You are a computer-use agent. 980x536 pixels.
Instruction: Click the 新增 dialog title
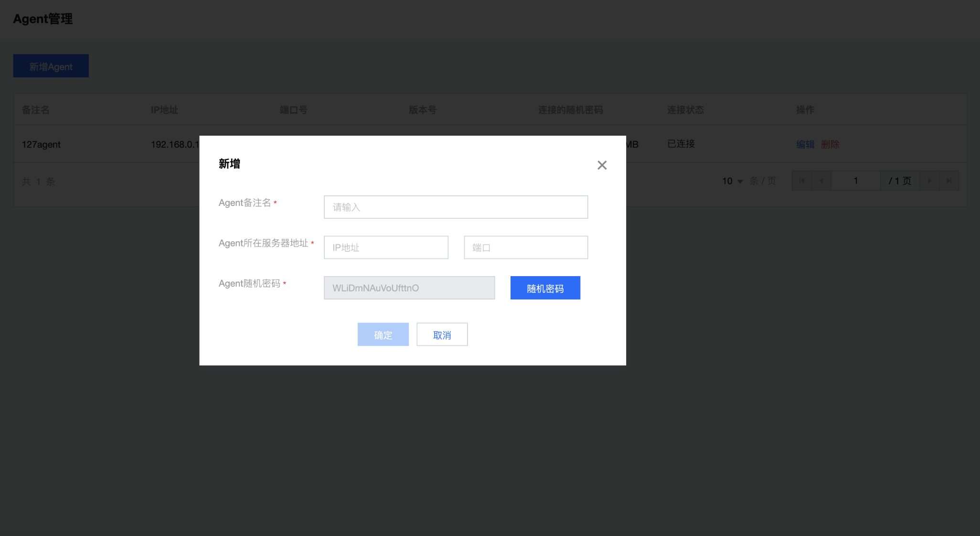click(x=229, y=164)
